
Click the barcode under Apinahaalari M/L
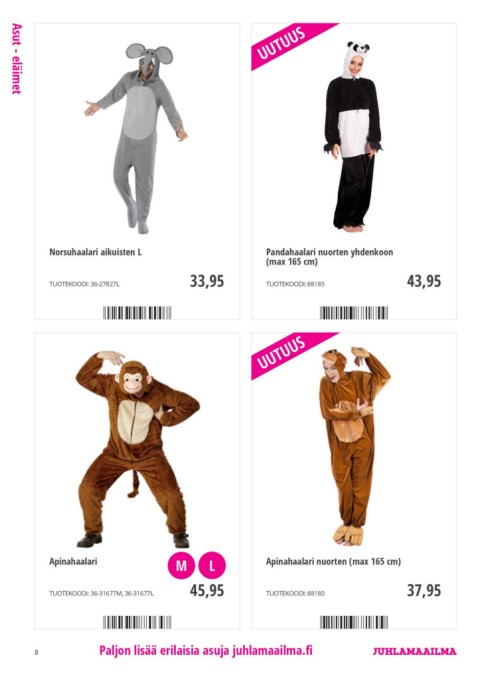pos(137,622)
